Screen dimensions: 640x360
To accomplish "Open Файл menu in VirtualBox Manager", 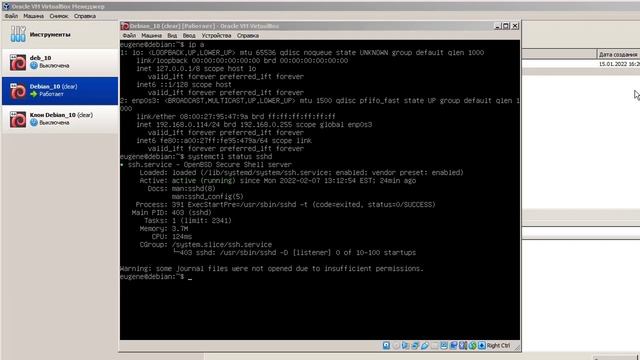I will click(11, 16).
